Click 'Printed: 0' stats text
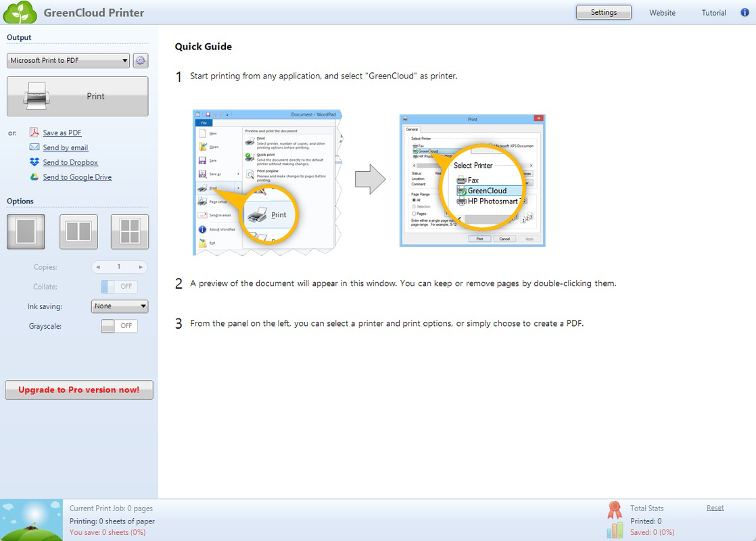 click(x=646, y=521)
